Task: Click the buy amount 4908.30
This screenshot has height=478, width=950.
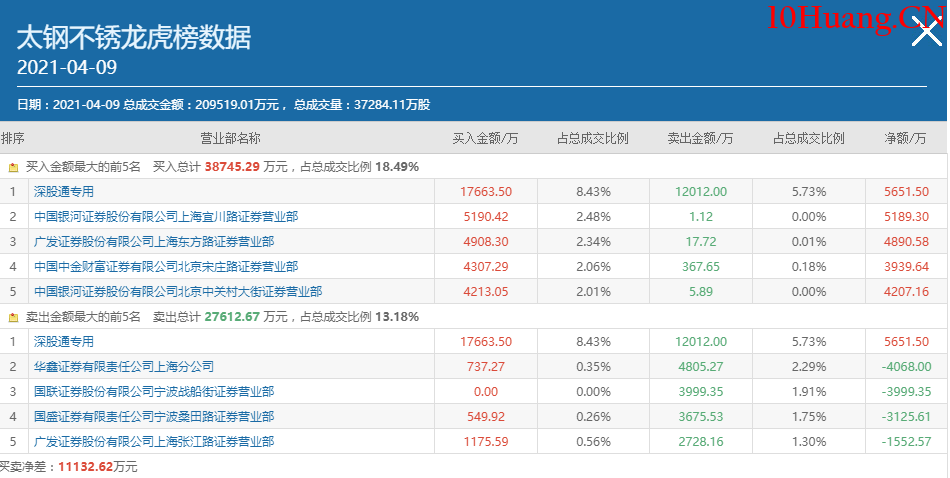Action: pyautogui.click(x=486, y=242)
